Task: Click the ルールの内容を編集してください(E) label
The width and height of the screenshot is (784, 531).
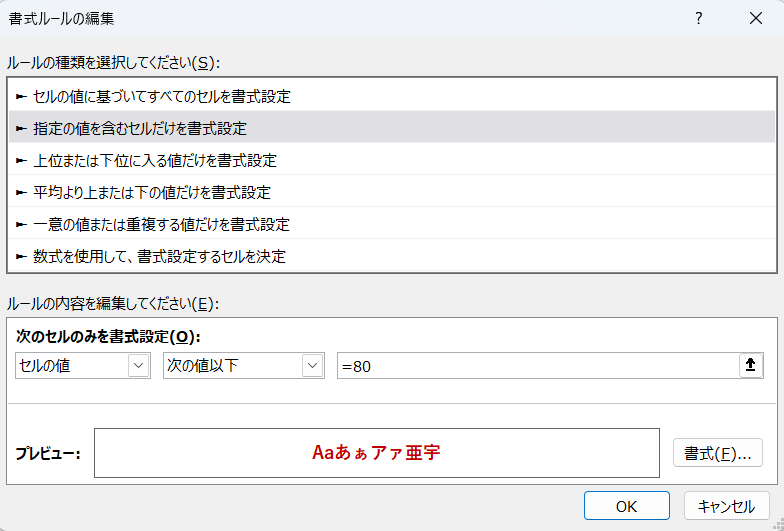Action: 112,303
